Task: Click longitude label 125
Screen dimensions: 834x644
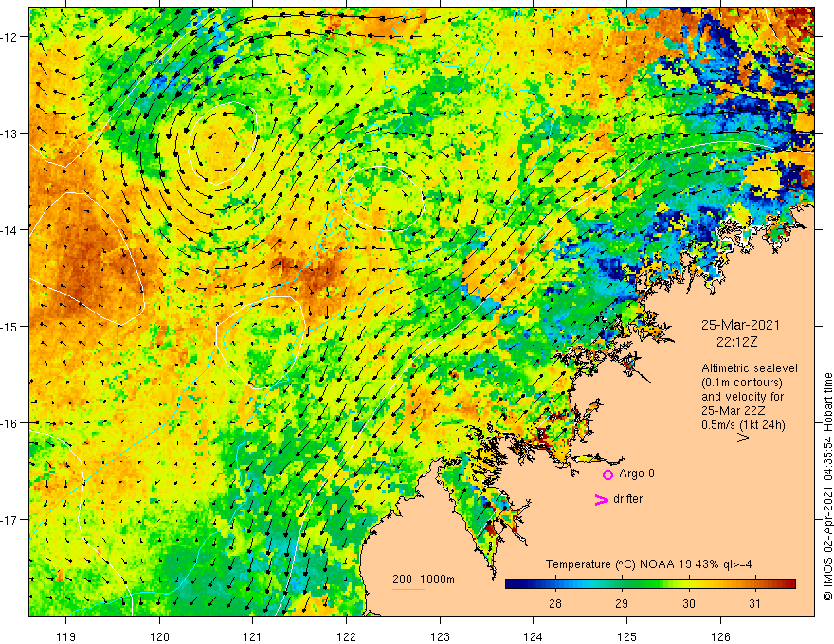Action: click(x=627, y=636)
